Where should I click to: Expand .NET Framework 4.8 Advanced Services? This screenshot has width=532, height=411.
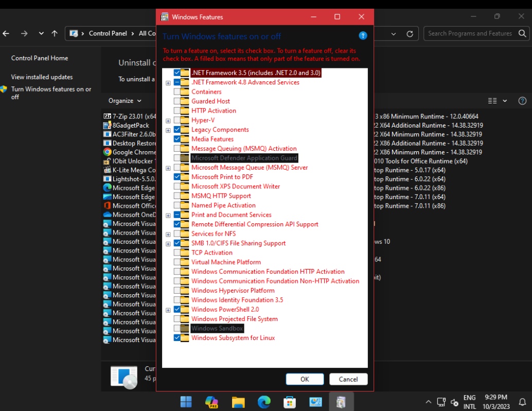[x=168, y=83]
